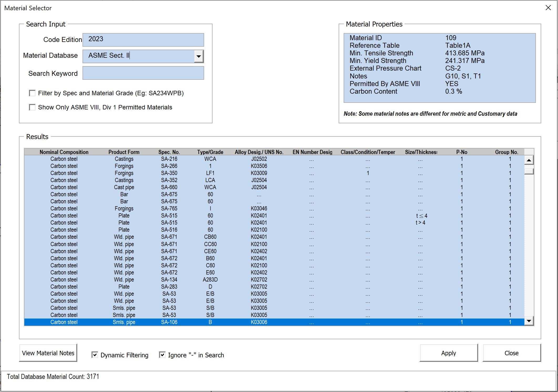Check Show Only ASME VIII Permitted Materials

(32, 107)
